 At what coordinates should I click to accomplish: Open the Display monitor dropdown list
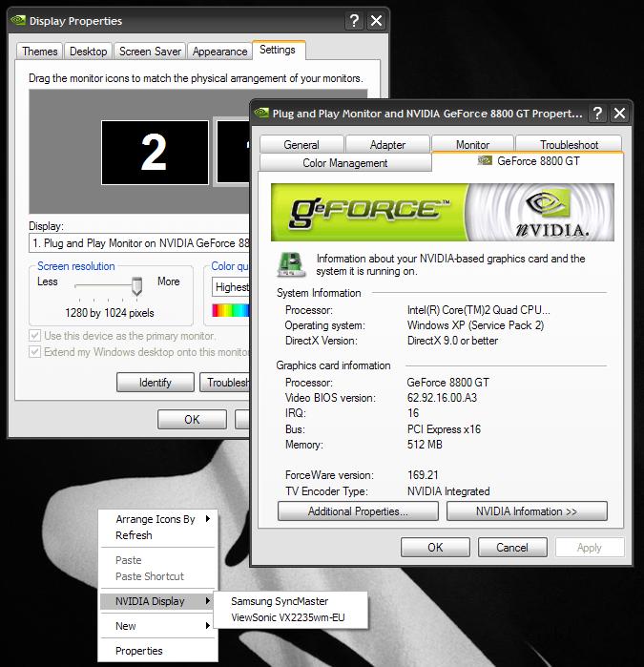(139, 243)
